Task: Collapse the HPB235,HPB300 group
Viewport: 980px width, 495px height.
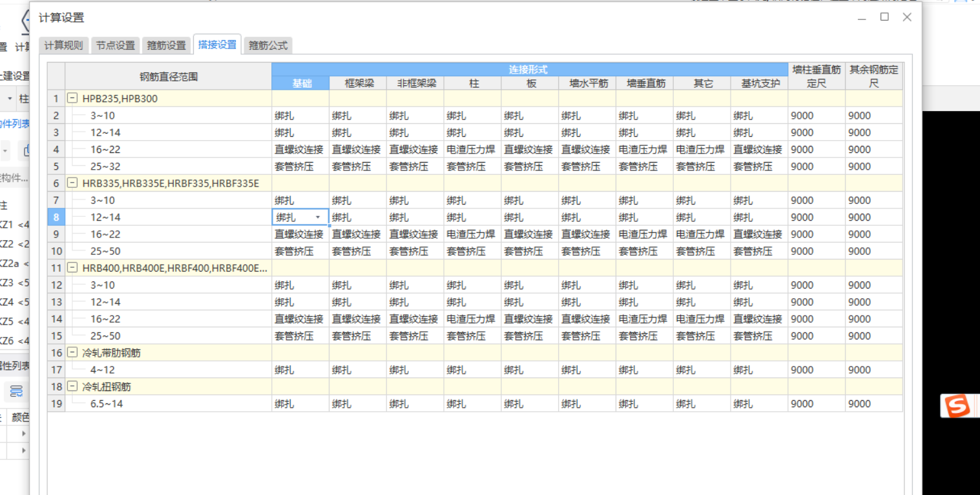Action: pos(73,99)
